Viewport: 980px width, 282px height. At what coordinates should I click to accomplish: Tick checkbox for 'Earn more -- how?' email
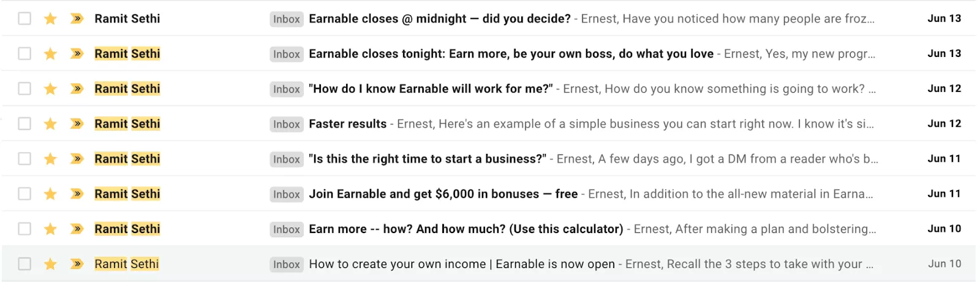coord(24,229)
